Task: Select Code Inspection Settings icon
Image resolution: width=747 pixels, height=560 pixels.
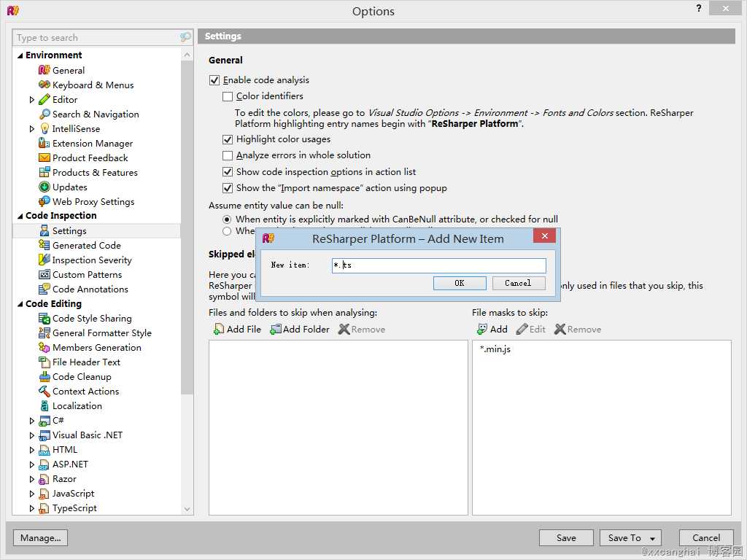Action: 44,230
